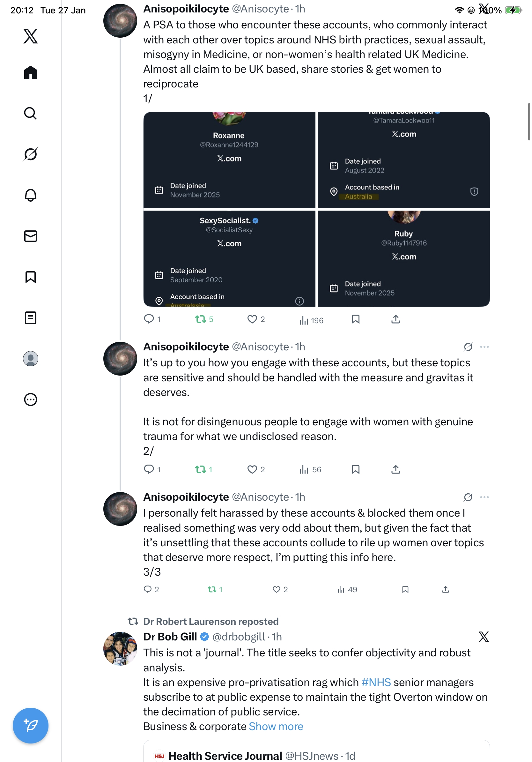532x762 pixels.
Task: Toggle repost on the 2/ thread post
Action: [201, 469]
